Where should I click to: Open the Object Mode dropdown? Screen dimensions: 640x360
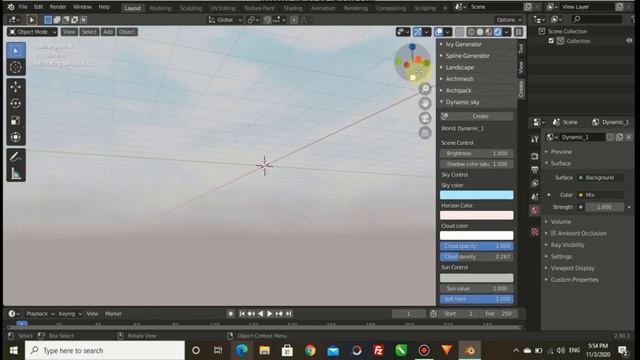point(33,32)
